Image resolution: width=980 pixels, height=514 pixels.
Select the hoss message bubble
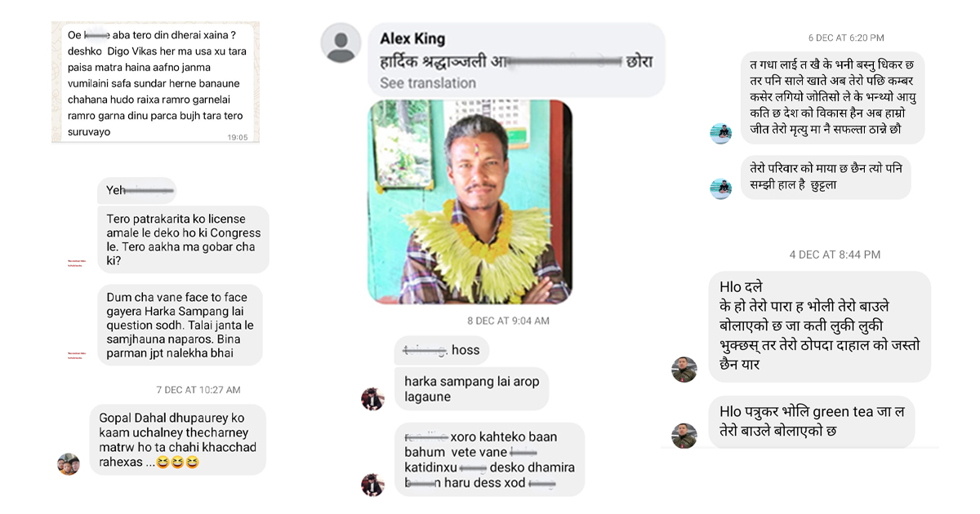coord(442,350)
